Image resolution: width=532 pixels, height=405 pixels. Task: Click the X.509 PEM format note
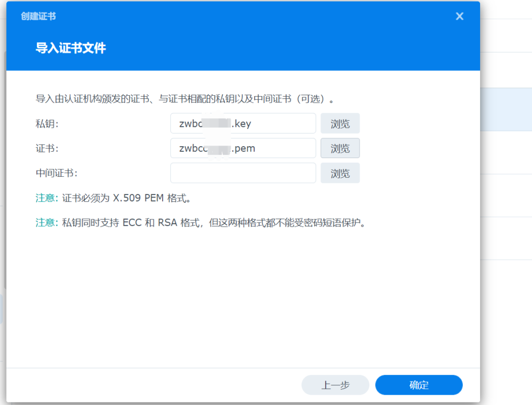[127, 198]
